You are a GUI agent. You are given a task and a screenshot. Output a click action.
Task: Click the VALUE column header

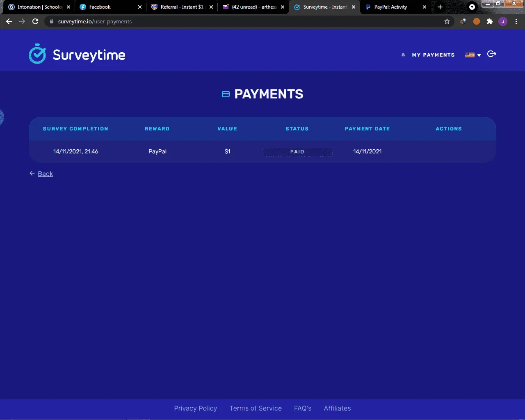[x=227, y=129]
